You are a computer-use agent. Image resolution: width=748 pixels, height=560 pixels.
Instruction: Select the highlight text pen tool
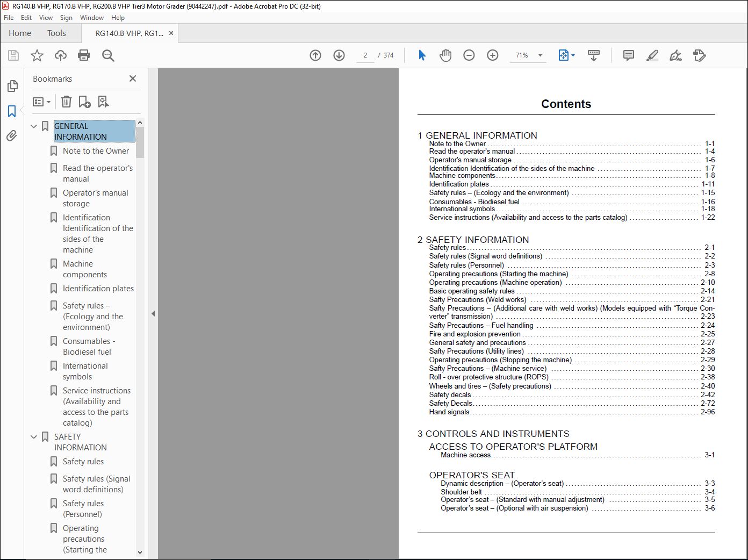pos(652,55)
